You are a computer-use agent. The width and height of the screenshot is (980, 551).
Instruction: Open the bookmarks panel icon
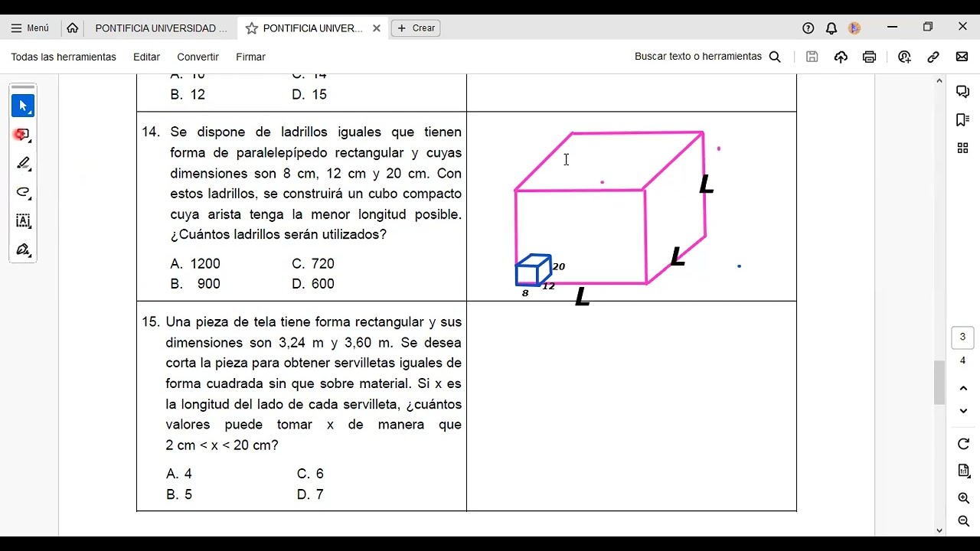click(x=963, y=120)
